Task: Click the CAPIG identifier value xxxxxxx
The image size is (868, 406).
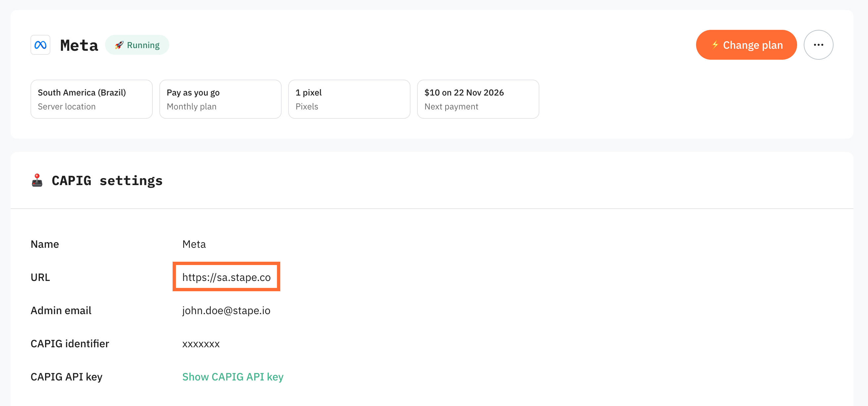Action: [201, 344]
